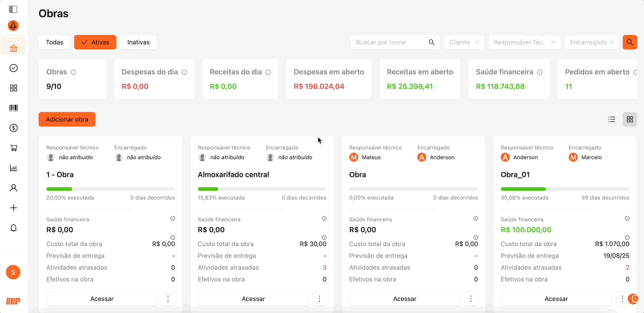This screenshot has height=313, width=644.
Task: Open the barcode scanner sidebar icon
Action: pyautogui.click(x=14, y=108)
